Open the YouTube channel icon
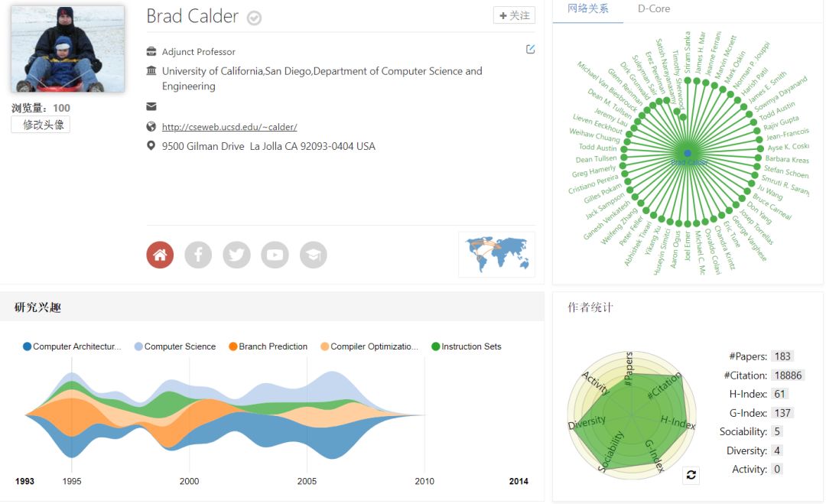This screenshot has width=826, height=504. click(275, 255)
